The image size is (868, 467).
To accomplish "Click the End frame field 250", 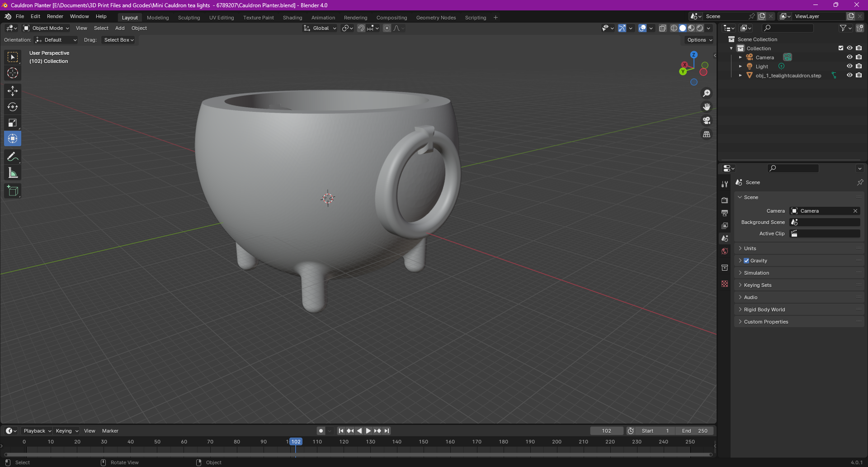I will click(x=694, y=431).
